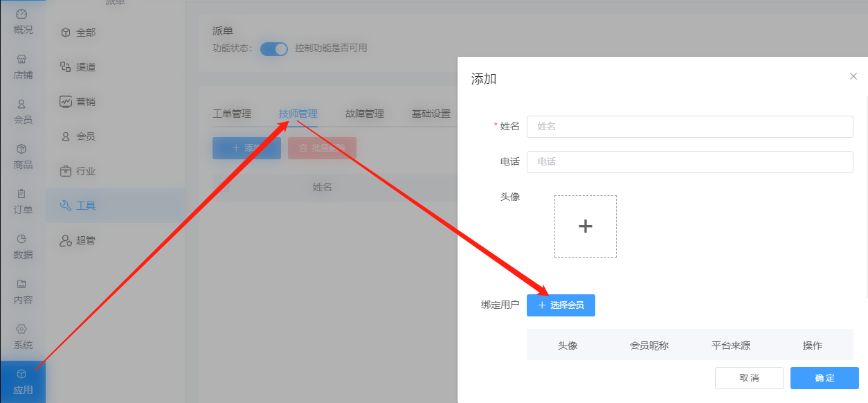This screenshot has width=868, height=403.
Task: Open the 店铺 store section
Action: point(22,66)
